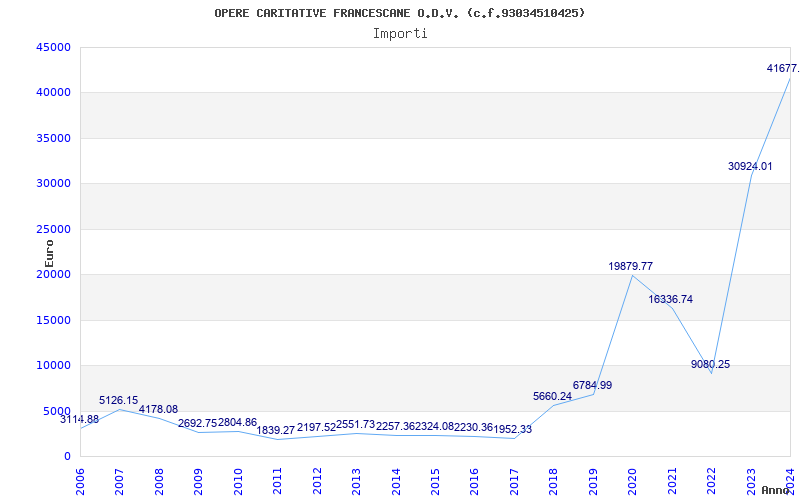Viewport: 800px width, 500px height.
Task: Click data label 2692.75
Action: coord(197,423)
